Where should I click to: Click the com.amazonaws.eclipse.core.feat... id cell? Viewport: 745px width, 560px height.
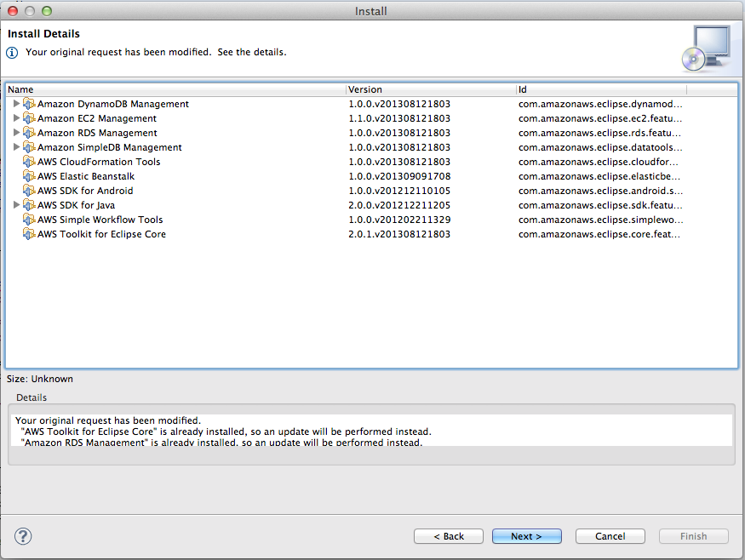(x=599, y=234)
